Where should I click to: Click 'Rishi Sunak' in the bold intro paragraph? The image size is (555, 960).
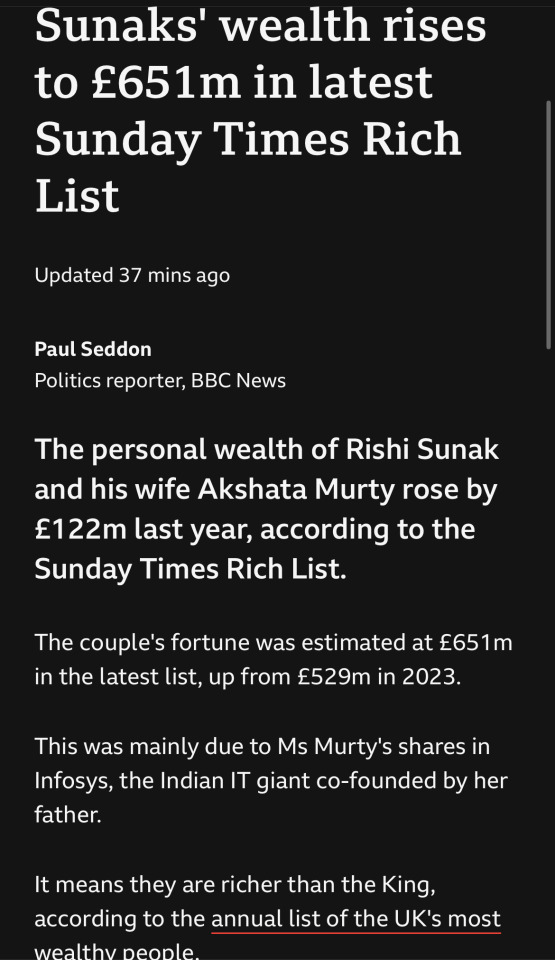pyautogui.click(x=423, y=449)
